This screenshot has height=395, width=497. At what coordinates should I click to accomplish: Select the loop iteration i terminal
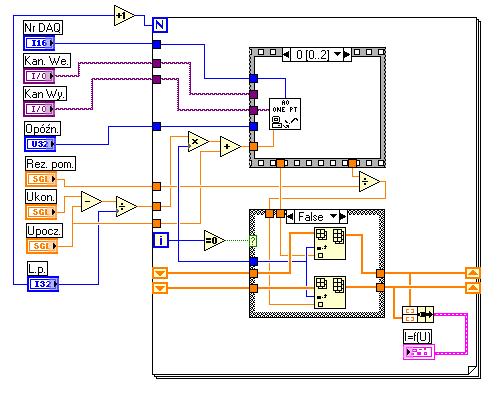pos(161,240)
